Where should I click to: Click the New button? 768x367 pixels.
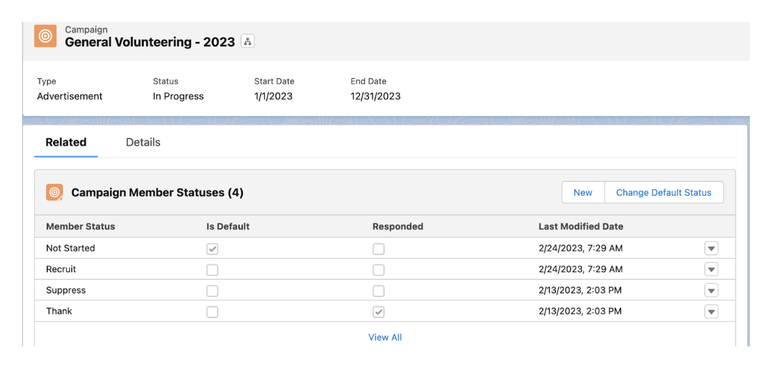tap(583, 193)
